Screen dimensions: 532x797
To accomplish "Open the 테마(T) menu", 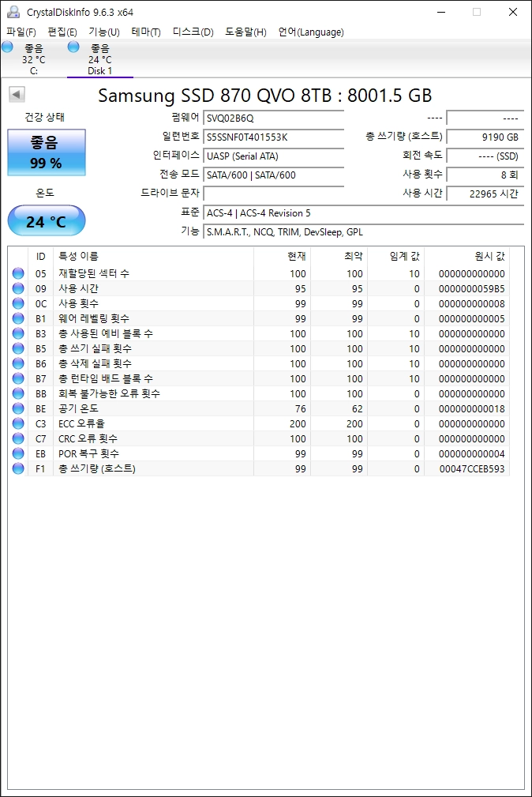I will (x=146, y=32).
